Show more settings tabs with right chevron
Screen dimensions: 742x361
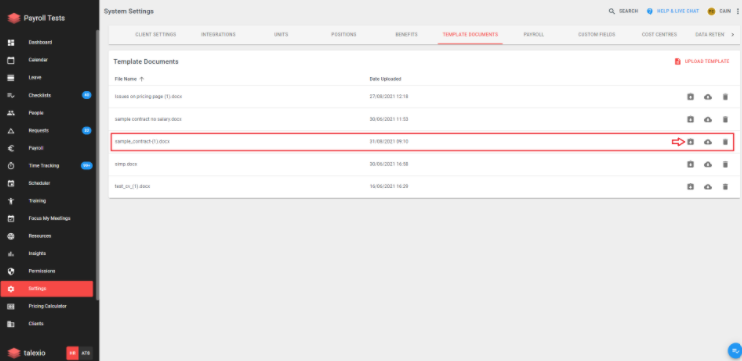(733, 35)
